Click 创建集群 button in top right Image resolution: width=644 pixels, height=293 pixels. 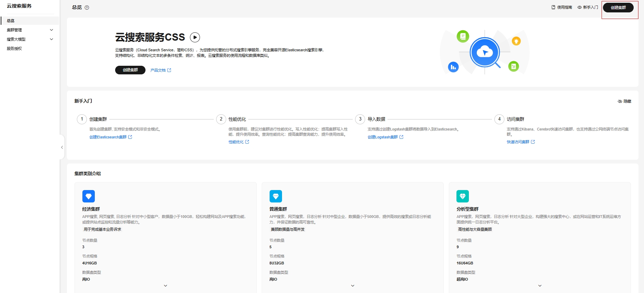[x=618, y=8]
